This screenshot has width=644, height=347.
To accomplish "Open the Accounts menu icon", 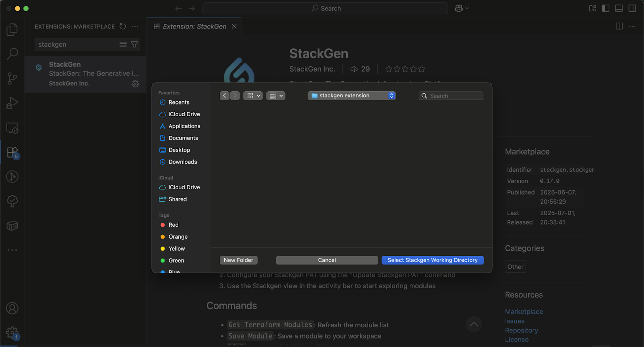I will click(x=12, y=308).
